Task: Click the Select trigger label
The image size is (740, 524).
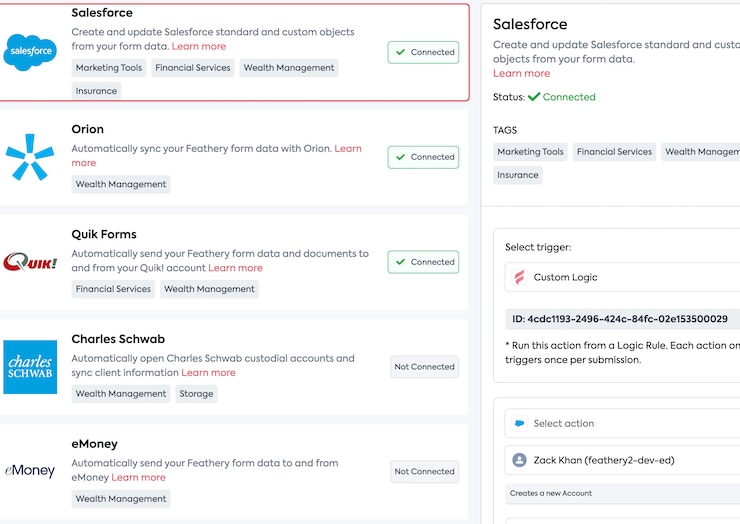Action: tap(538, 247)
